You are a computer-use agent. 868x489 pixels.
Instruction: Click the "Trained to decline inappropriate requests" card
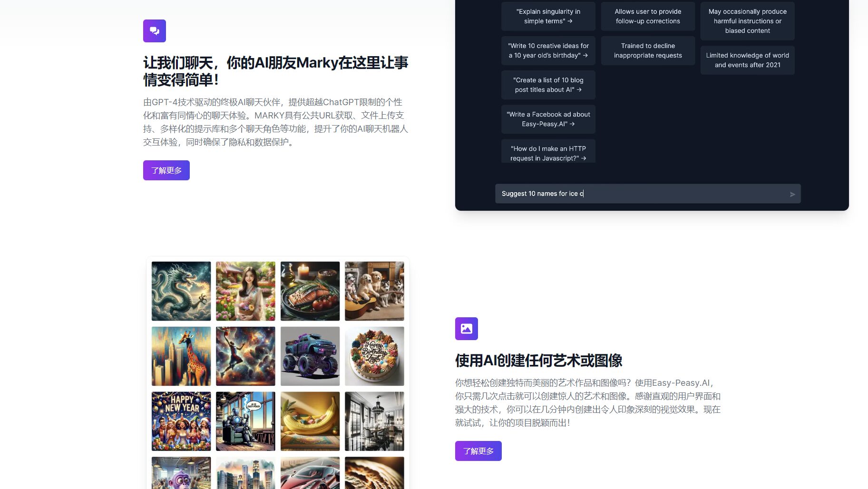click(647, 50)
